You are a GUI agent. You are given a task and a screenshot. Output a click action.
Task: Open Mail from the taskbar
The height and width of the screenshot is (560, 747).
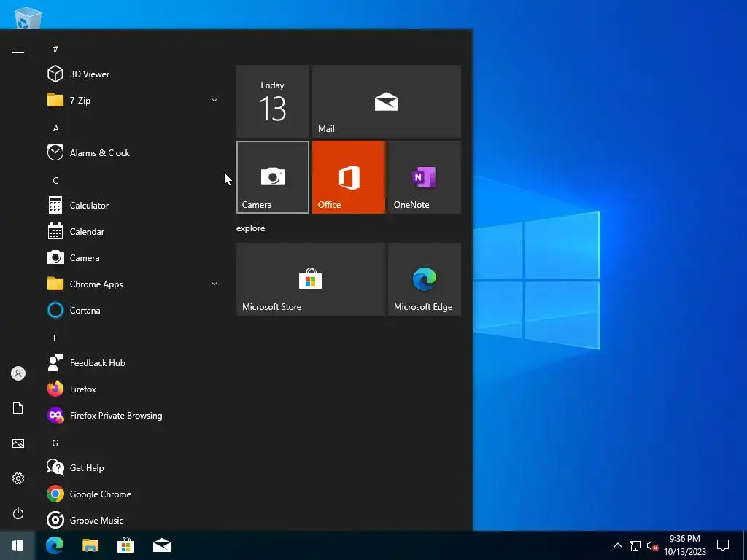click(x=162, y=545)
